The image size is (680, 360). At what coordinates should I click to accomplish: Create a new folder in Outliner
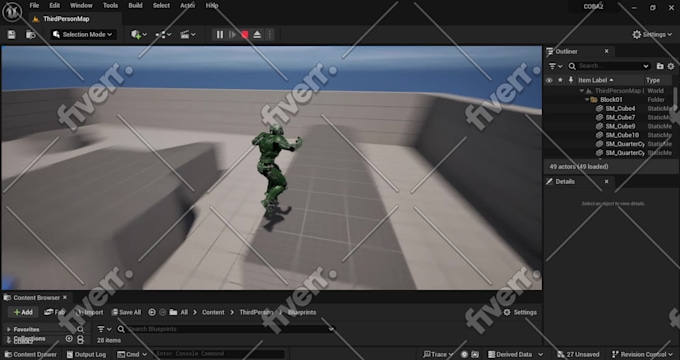[660, 66]
